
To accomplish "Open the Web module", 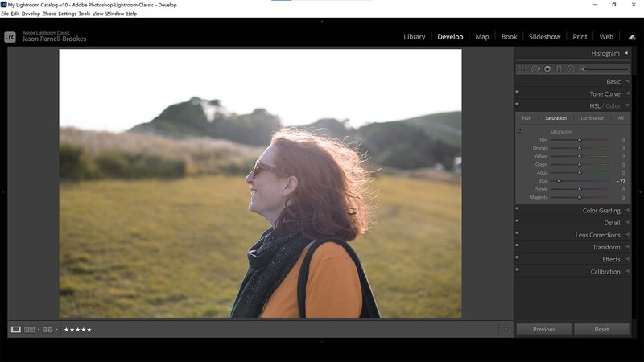I will point(606,37).
